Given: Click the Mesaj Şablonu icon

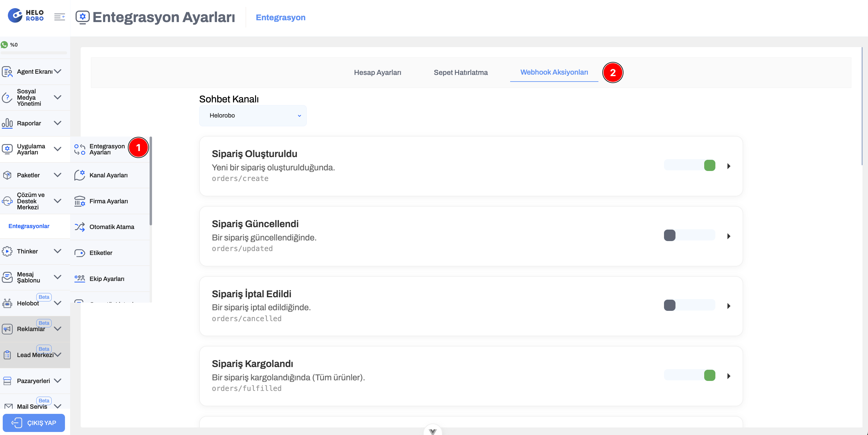Looking at the screenshot, I should coord(7,277).
